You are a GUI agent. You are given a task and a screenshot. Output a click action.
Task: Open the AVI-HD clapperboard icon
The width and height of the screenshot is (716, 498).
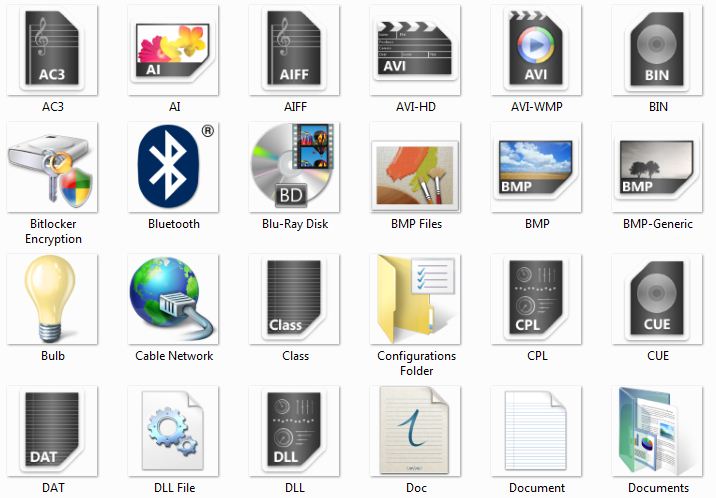pyautogui.click(x=415, y=50)
